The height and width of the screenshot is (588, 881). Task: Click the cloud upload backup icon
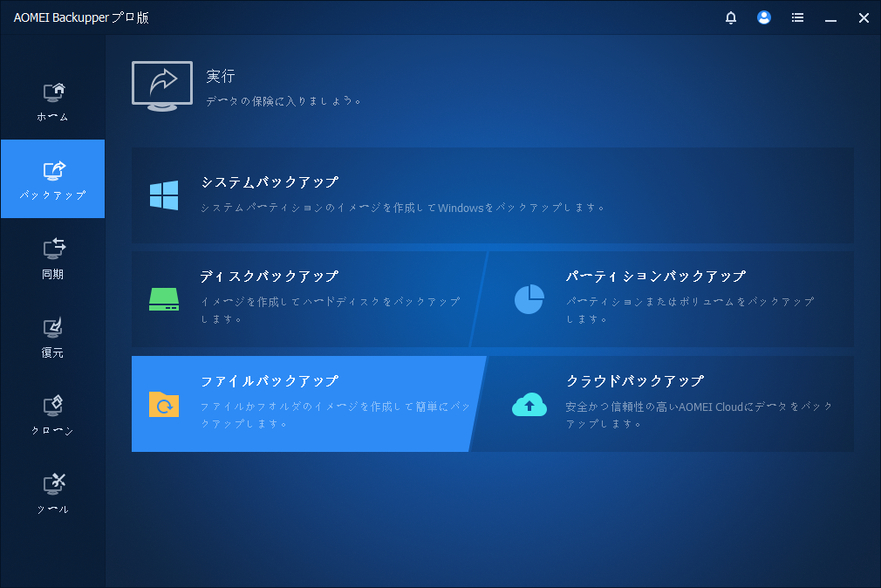[529, 404]
